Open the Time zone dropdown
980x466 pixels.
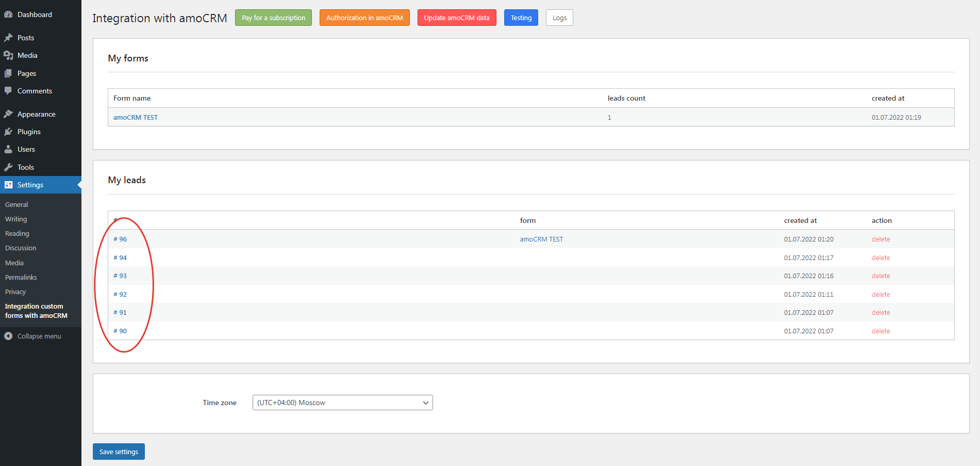(x=342, y=403)
